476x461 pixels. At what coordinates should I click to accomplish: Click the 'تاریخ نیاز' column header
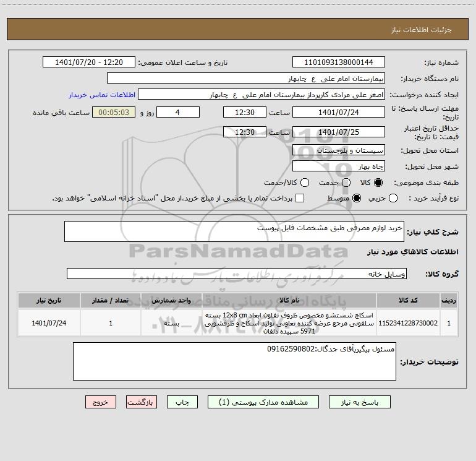[x=49, y=300]
